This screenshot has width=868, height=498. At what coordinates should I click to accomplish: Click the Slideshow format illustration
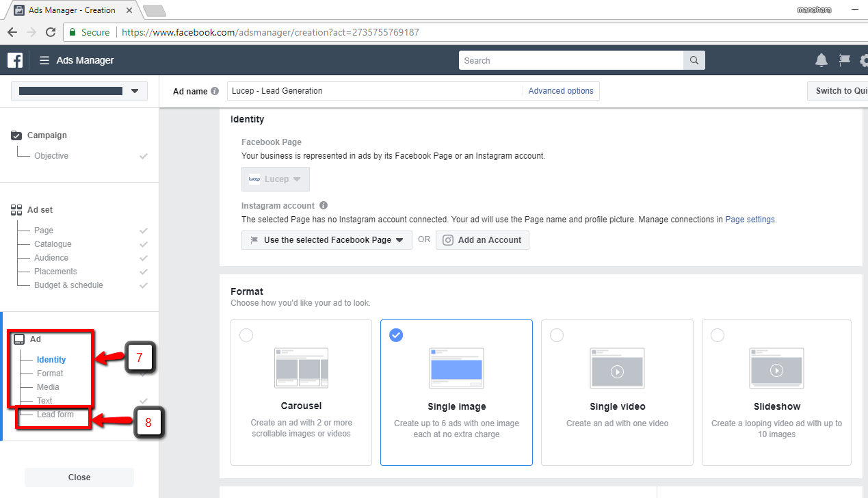776,368
